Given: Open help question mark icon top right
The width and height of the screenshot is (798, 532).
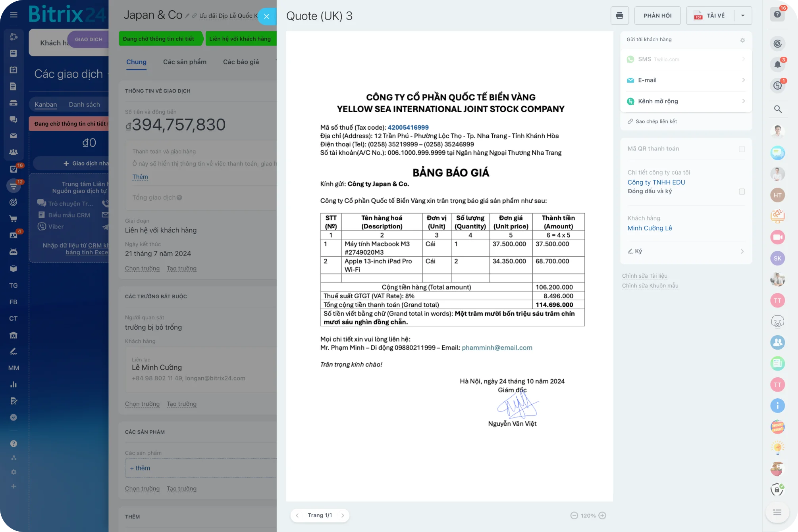Looking at the screenshot, I should 777,15.
